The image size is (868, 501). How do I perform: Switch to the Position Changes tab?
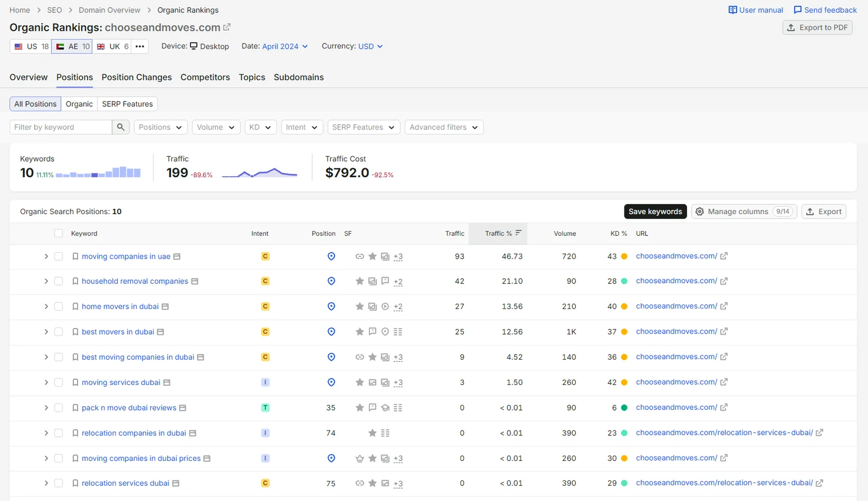point(137,77)
